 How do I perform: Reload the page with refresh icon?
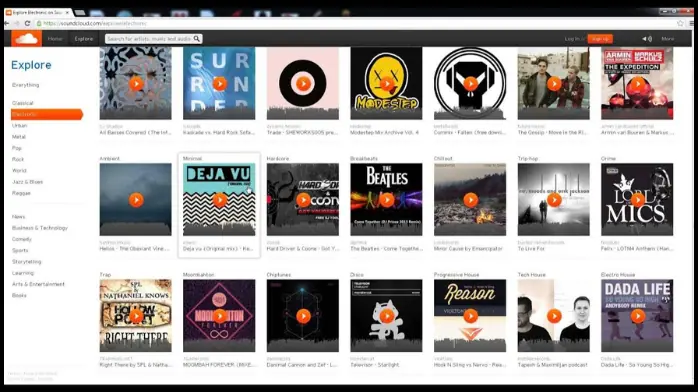point(27,23)
